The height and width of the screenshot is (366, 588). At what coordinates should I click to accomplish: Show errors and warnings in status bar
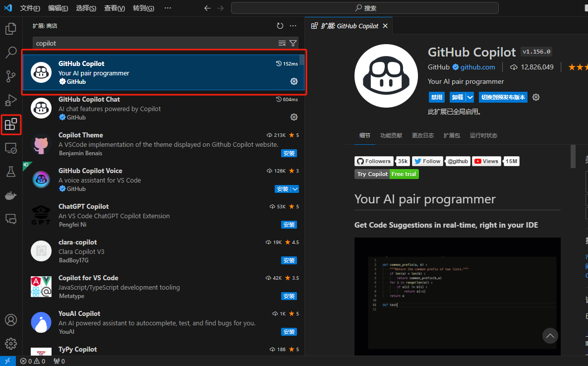pos(33,361)
